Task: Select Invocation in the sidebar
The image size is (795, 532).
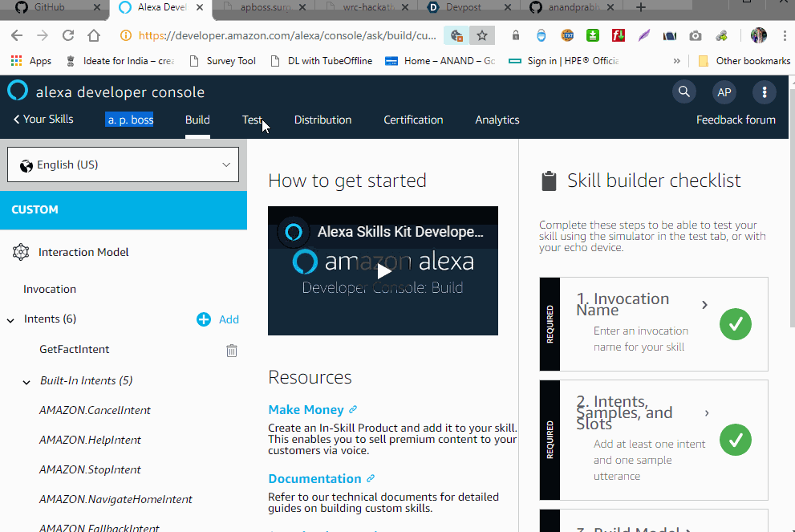Action: (50, 289)
